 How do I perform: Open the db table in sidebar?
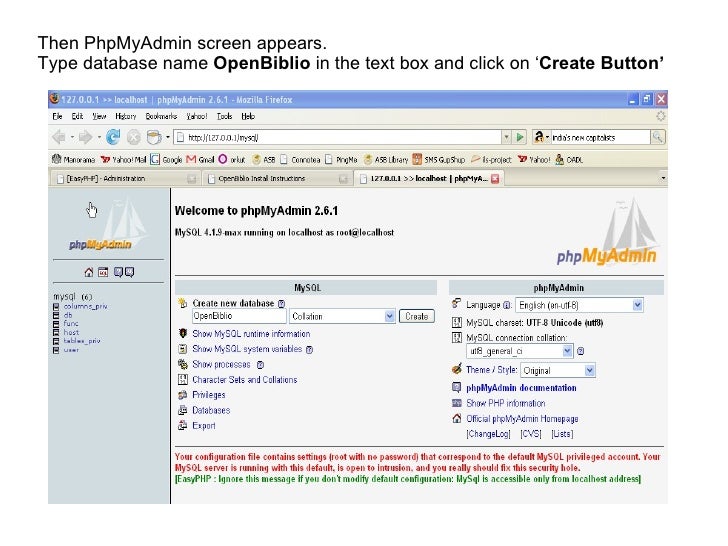coord(68,315)
